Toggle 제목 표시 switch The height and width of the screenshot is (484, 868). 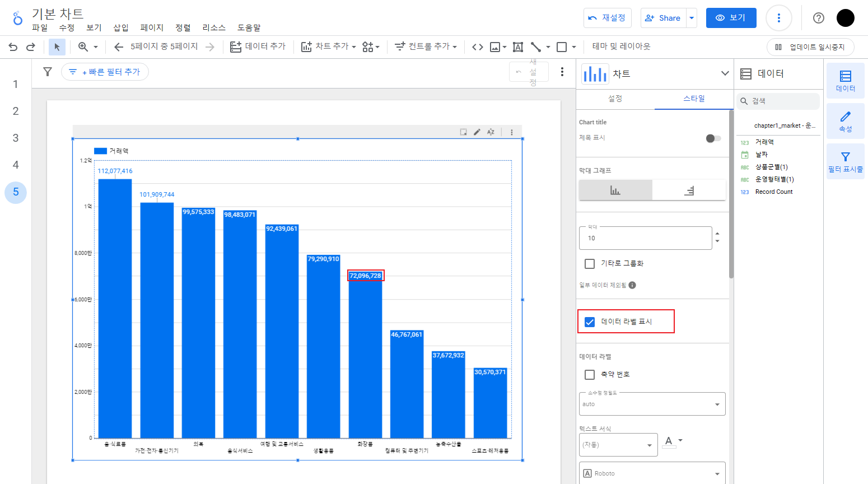click(713, 138)
